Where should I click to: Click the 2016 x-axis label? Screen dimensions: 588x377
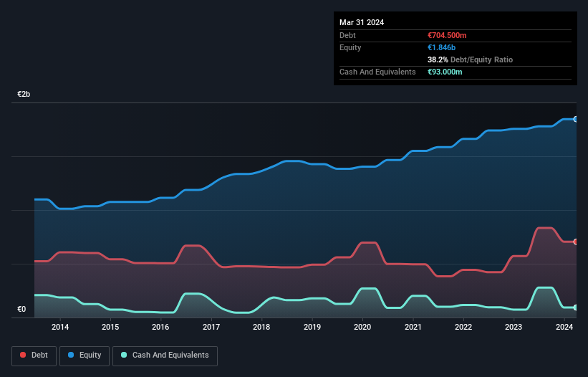coord(160,327)
